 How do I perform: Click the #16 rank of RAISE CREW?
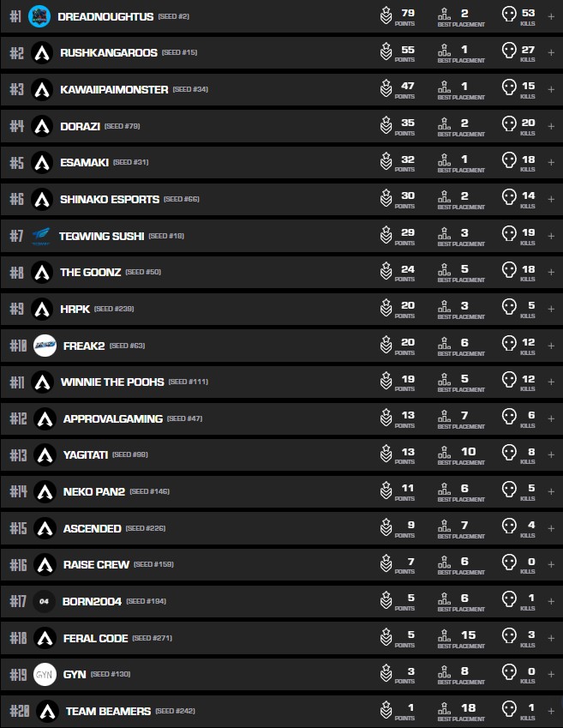[x=18, y=565]
